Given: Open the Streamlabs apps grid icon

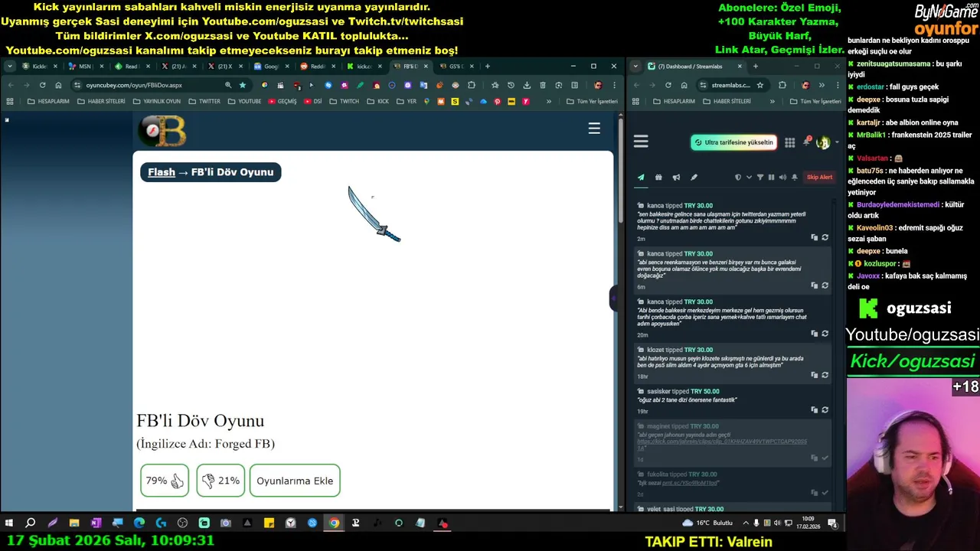Looking at the screenshot, I should pyautogui.click(x=790, y=142).
